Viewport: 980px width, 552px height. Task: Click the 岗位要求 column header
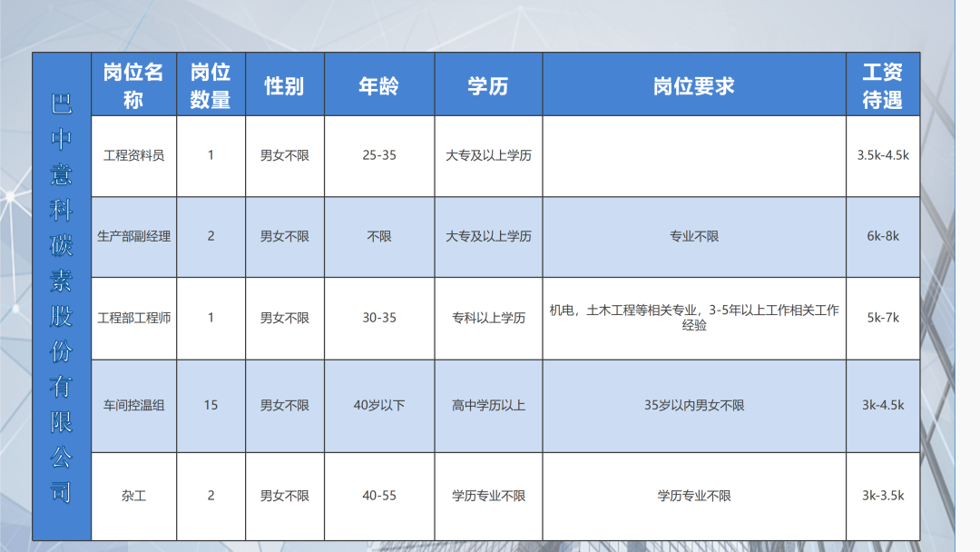[694, 86]
